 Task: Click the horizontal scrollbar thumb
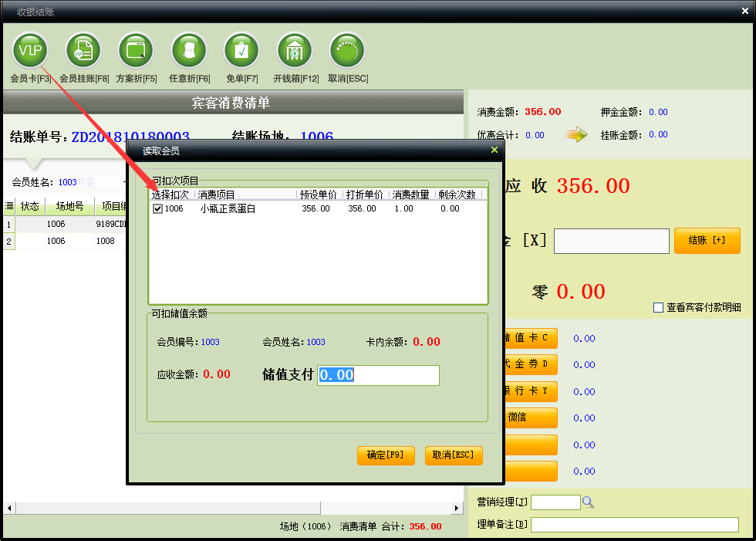(168, 508)
